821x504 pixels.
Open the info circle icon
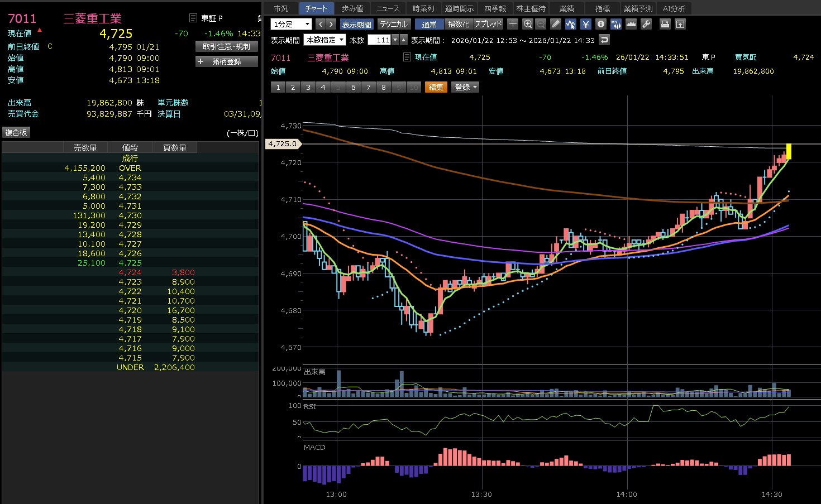(x=600, y=24)
